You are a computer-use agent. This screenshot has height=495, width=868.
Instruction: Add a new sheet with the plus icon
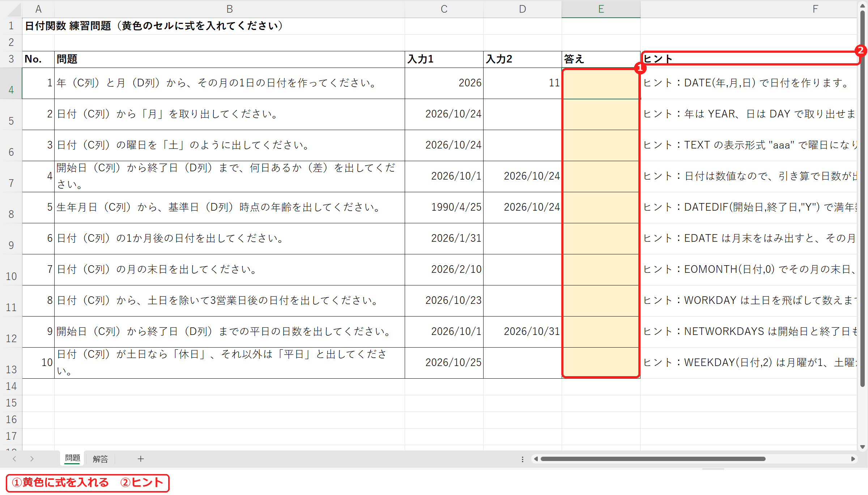[x=141, y=459]
